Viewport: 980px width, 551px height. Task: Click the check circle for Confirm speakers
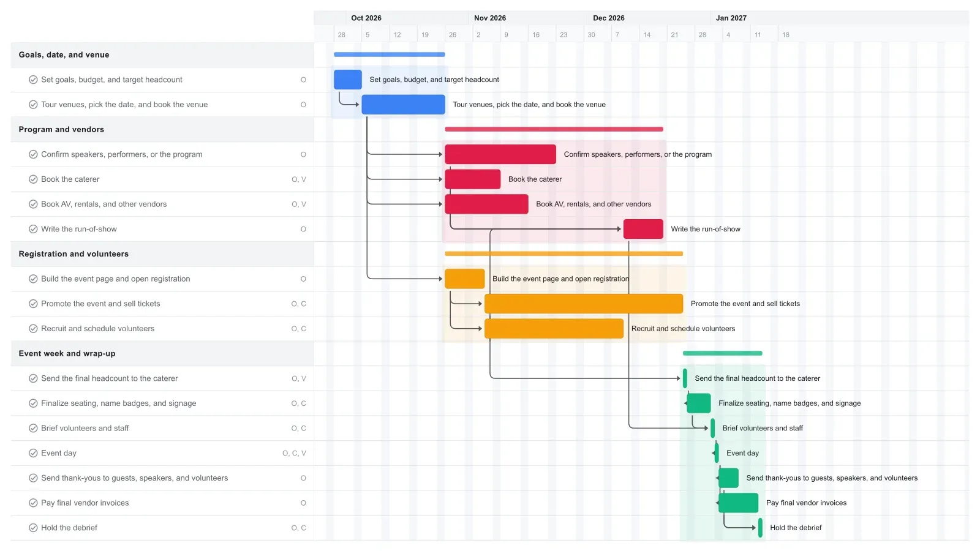pyautogui.click(x=33, y=154)
